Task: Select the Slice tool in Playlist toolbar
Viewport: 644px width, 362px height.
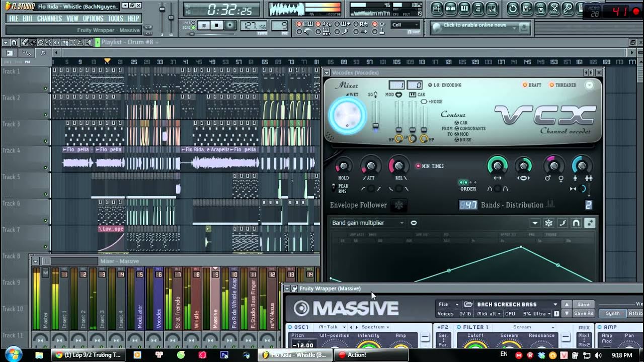Action: pyautogui.click(x=65, y=42)
